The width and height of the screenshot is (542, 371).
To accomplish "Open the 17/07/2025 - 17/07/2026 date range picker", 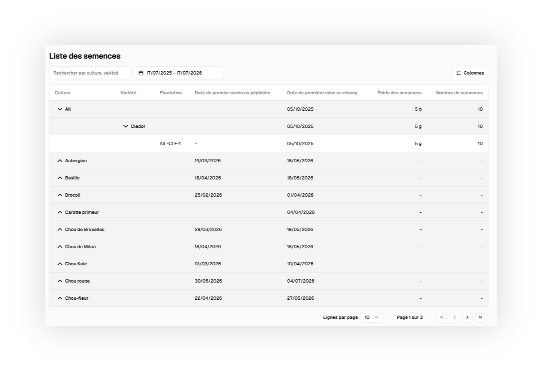I will [x=178, y=73].
